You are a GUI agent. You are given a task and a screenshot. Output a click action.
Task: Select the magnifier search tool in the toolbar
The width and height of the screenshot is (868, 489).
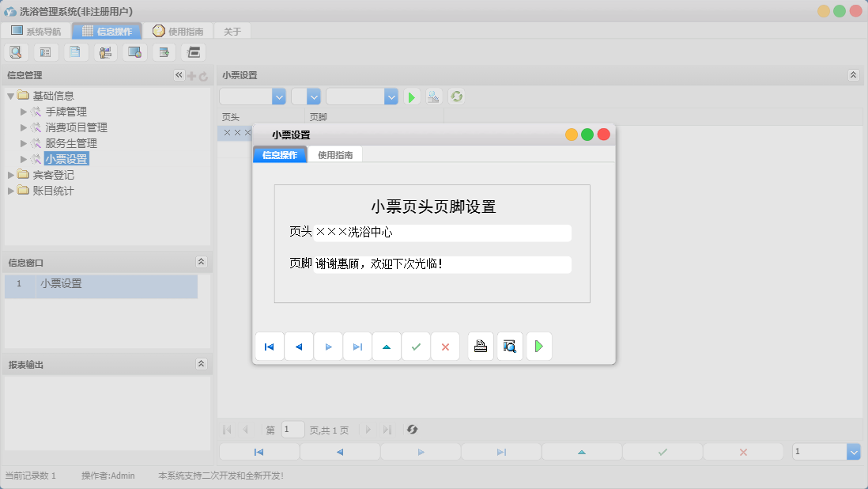coord(16,51)
